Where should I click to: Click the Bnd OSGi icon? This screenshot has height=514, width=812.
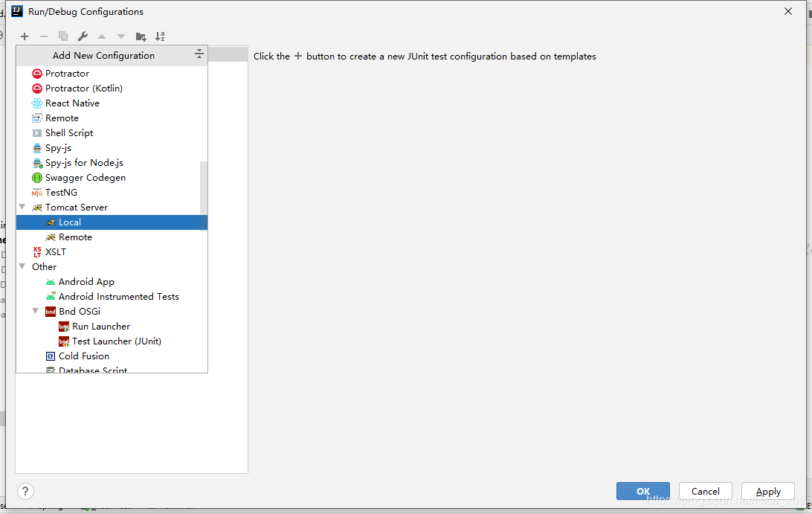pyautogui.click(x=51, y=312)
